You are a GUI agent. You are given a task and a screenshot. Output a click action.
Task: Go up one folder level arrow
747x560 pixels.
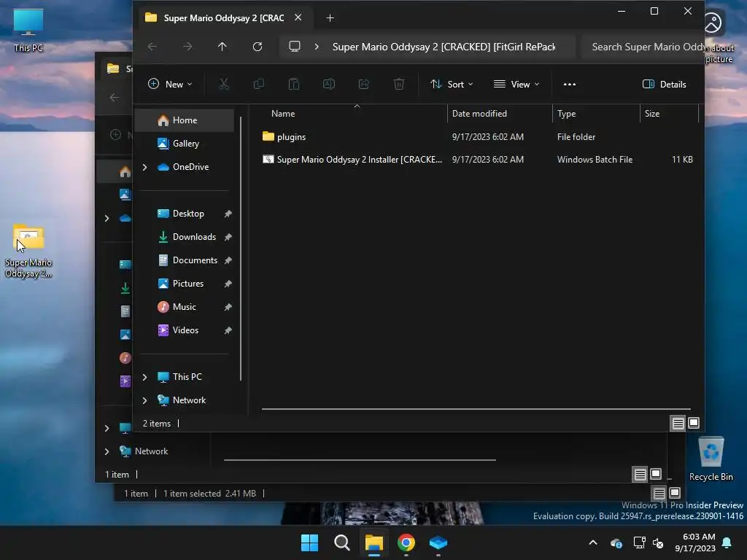point(222,47)
